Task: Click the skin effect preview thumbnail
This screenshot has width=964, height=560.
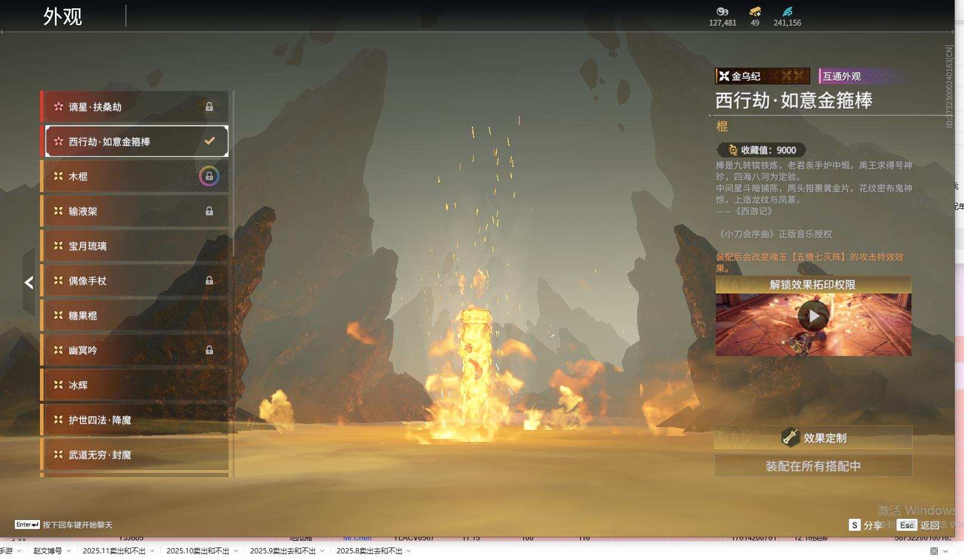Action: pos(813,324)
